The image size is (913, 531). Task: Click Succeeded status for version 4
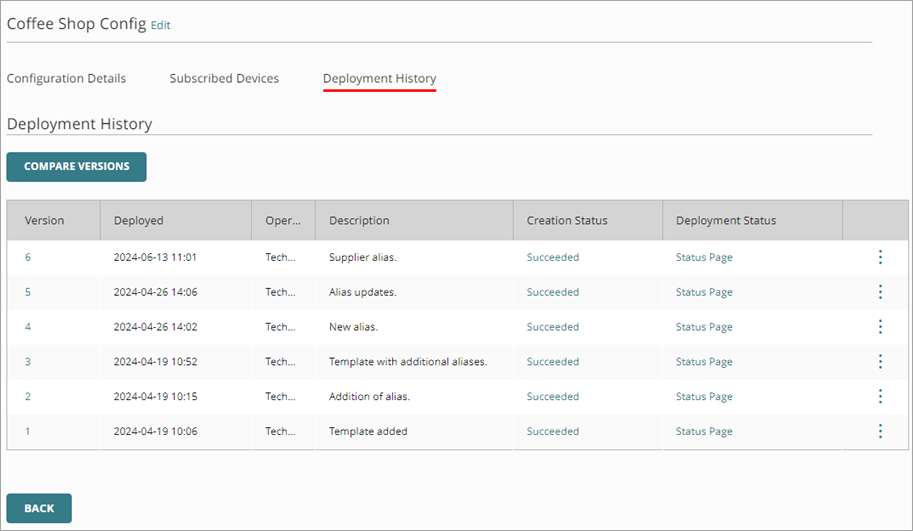tap(552, 327)
